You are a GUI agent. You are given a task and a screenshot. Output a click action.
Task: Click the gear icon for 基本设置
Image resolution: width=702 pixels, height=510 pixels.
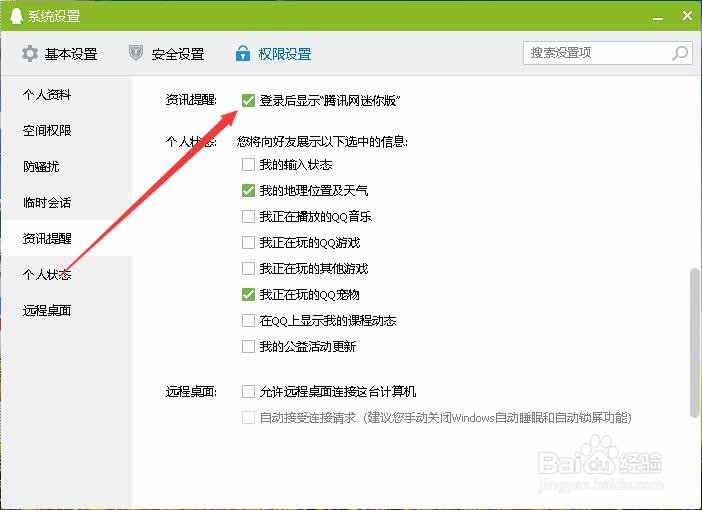coord(30,54)
